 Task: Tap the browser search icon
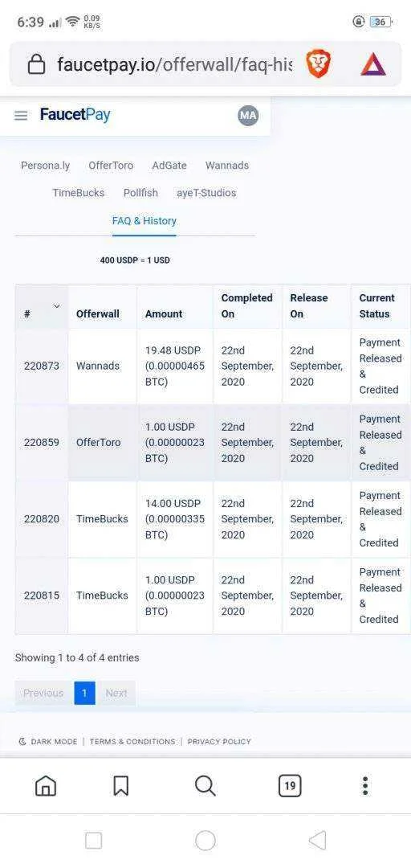pyautogui.click(x=205, y=785)
